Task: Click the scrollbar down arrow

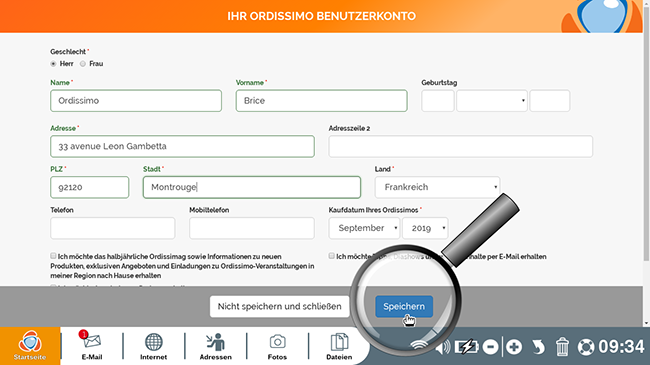Action: tap(646, 324)
